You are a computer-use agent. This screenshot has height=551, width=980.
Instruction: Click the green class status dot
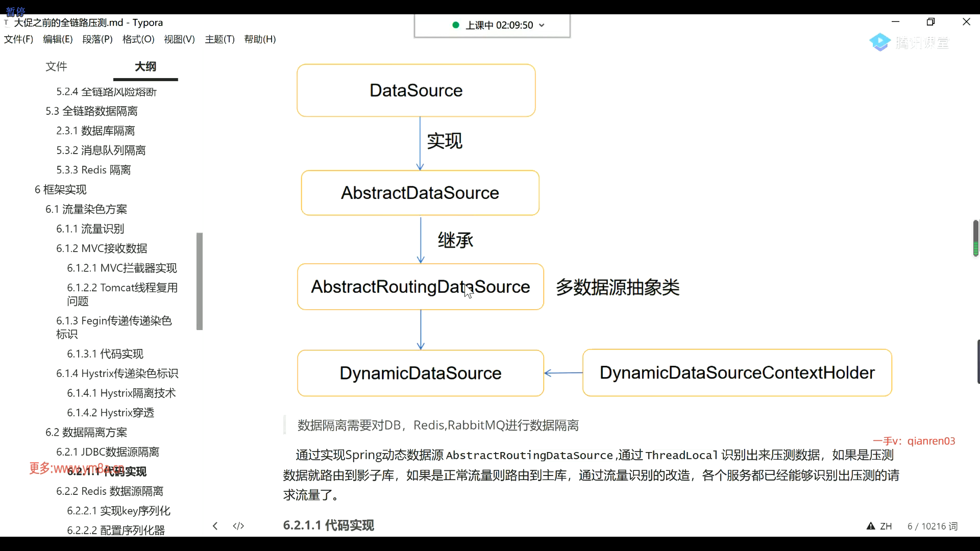[x=456, y=25]
